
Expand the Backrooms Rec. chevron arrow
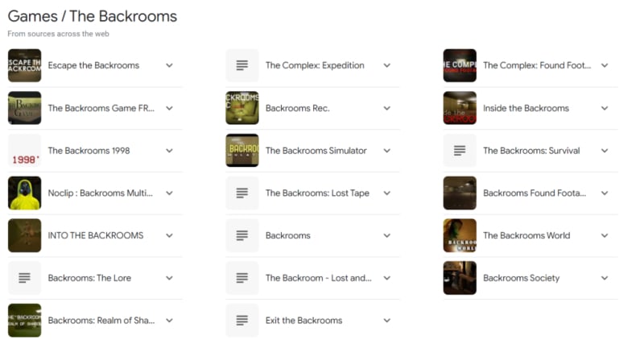click(387, 108)
